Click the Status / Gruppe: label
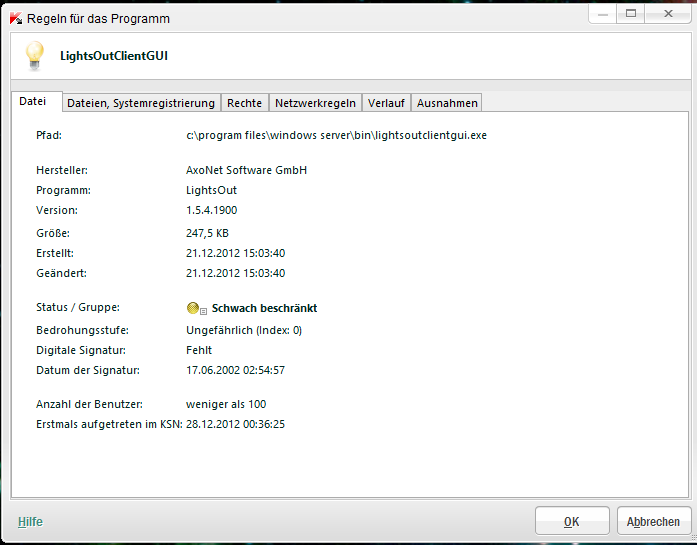Screen dimensions: 697x545 coord(78,308)
